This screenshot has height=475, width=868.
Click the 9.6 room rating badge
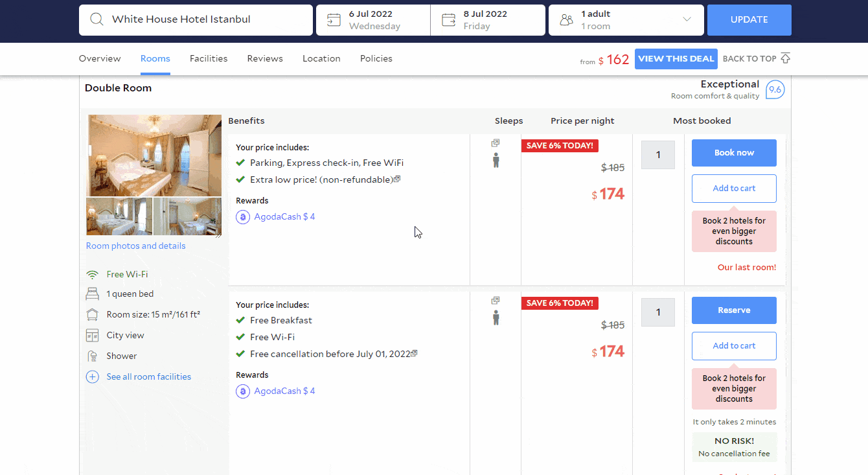pyautogui.click(x=775, y=89)
